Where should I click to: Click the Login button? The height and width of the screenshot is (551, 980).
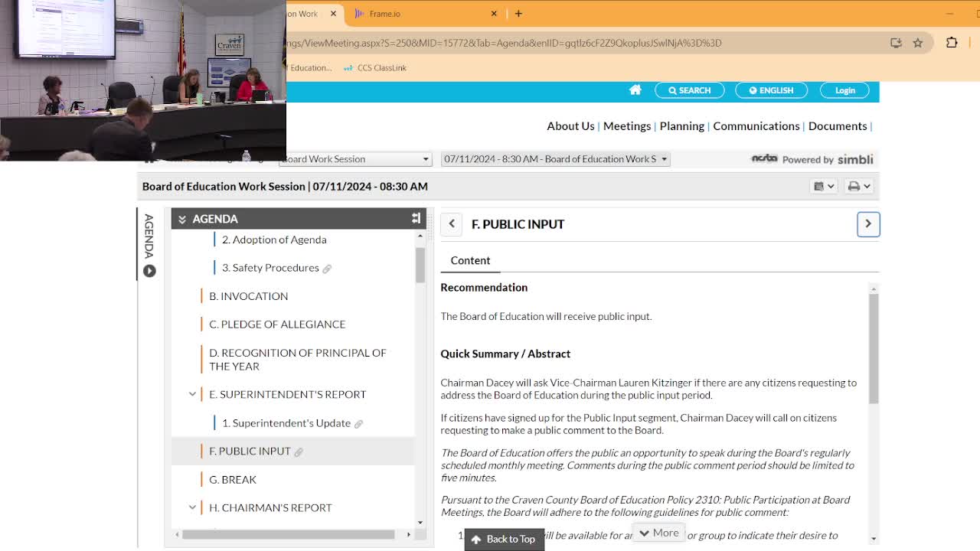[844, 90]
